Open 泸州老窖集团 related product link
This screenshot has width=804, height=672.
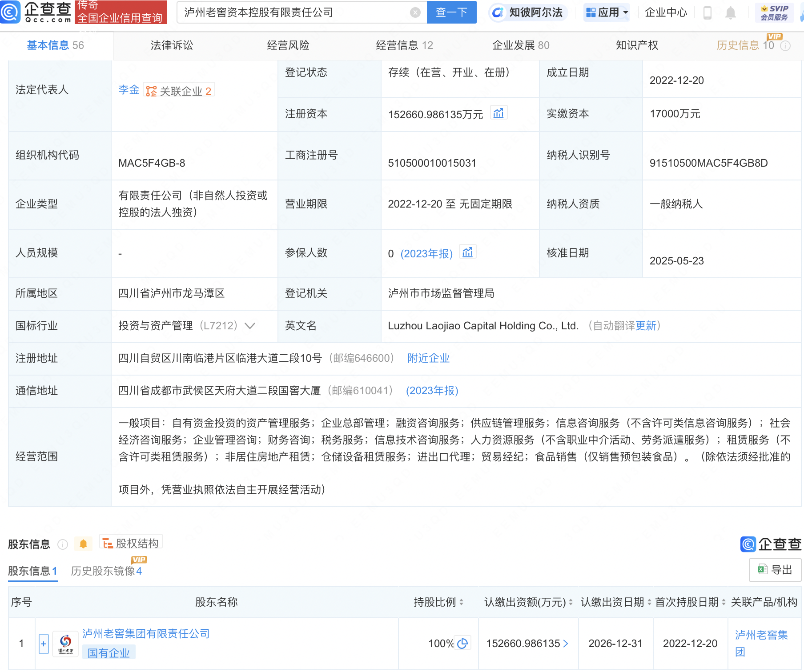(761, 643)
